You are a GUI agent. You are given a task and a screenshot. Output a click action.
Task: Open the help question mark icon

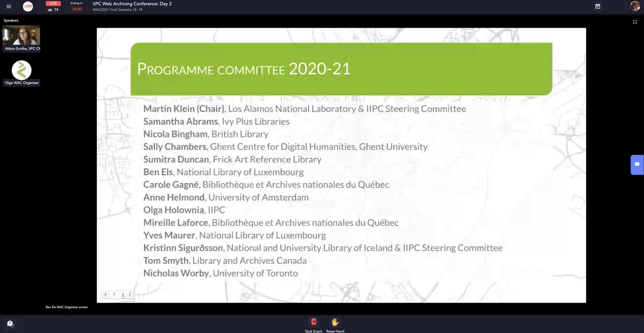point(10,323)
